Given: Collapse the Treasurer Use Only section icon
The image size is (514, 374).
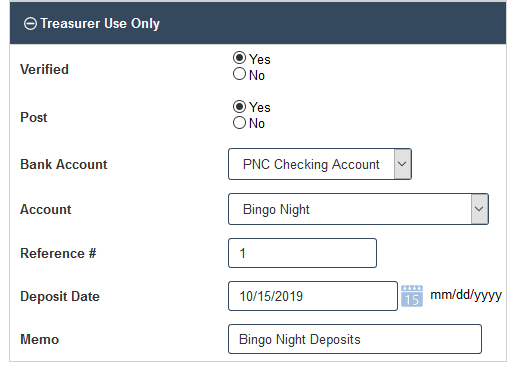Looking at the screenshot, I should pyautogui.click(x=30, y=24).
